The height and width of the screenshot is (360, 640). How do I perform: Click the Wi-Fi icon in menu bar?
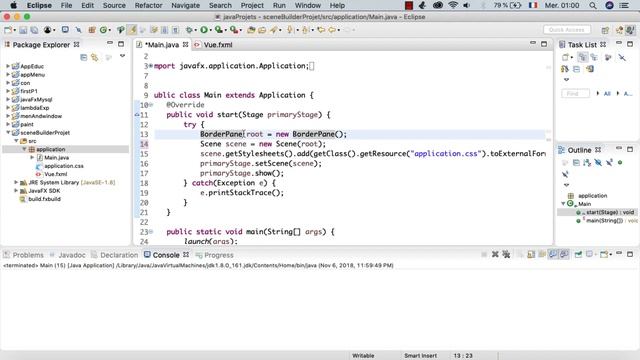pos(453,5)
